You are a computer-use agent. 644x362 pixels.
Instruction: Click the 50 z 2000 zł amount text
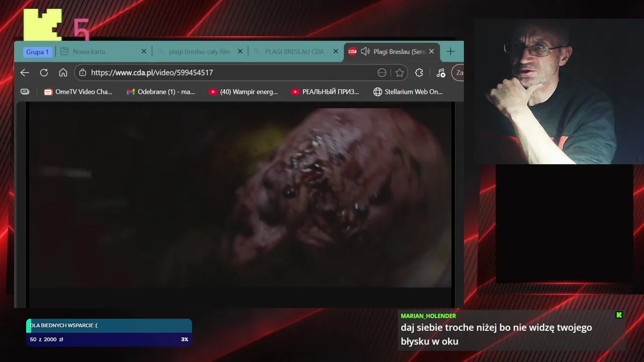point(46,339)
